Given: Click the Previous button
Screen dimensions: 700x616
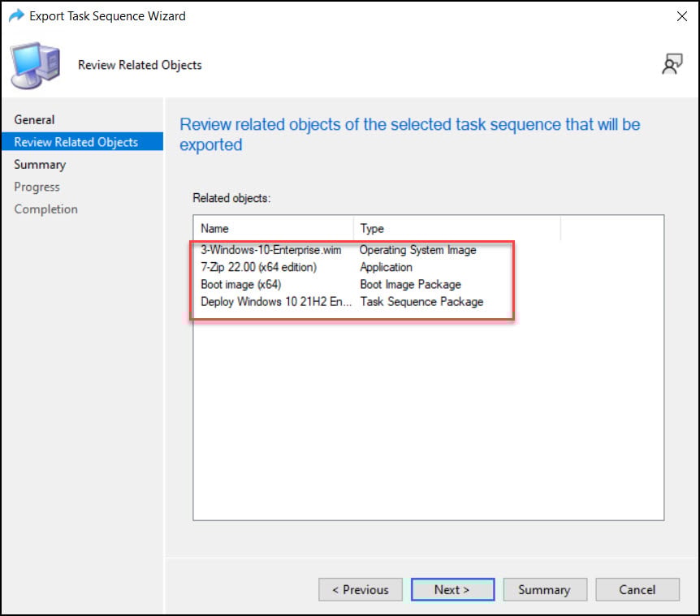Looking at the screenshot, I should tap(361, 590).
